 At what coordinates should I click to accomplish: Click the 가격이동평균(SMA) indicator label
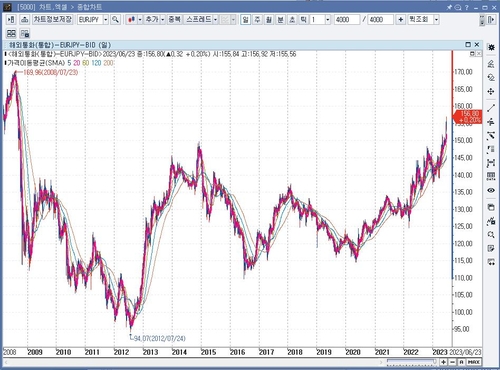[36, 63]
